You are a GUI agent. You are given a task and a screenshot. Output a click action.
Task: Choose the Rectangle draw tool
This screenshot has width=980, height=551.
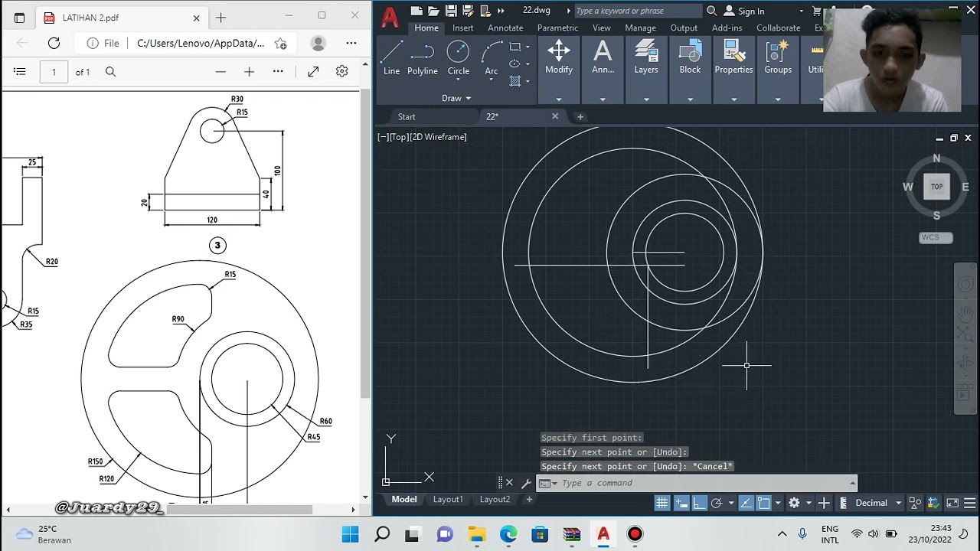pos(514,47)
